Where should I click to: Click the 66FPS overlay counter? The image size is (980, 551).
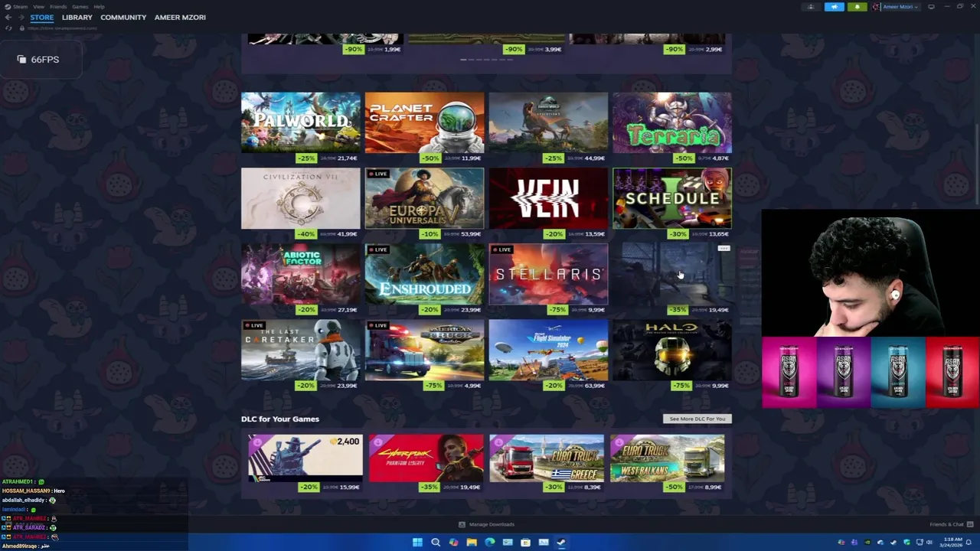pos(40,59)
